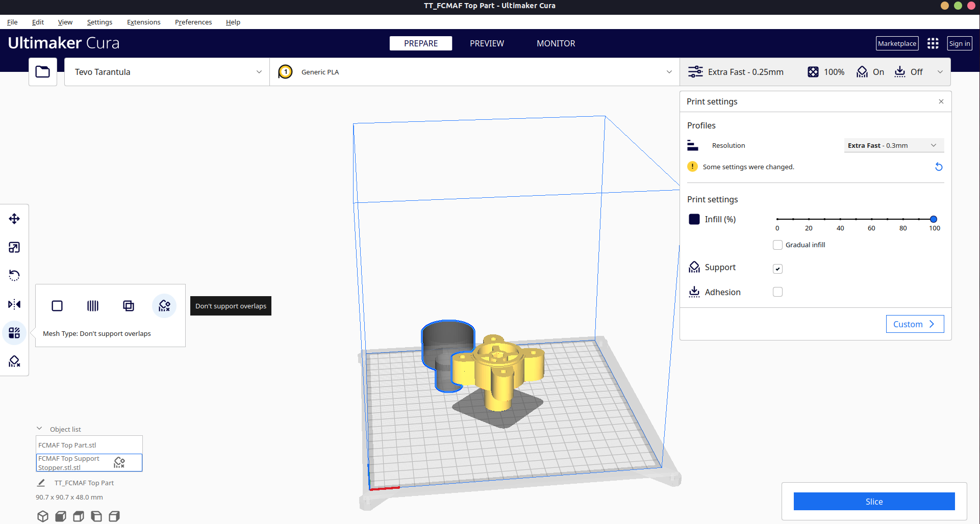Reset changed profile settings
Image resolution: width=980 pixels, height=524 pixels.
pos(939,167)
